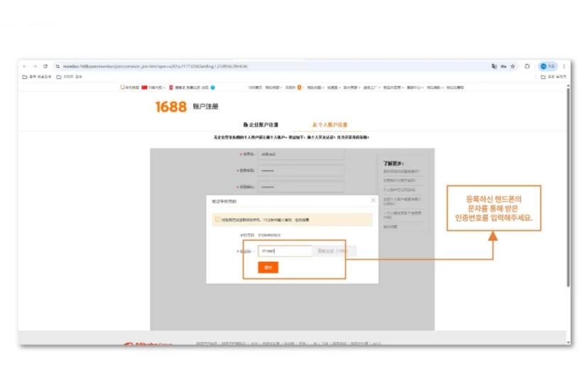Viewport: 588px width, 392px height.
Task: Open site info icon in address bar
Action: pyautogui.click(x=58, y=66)
